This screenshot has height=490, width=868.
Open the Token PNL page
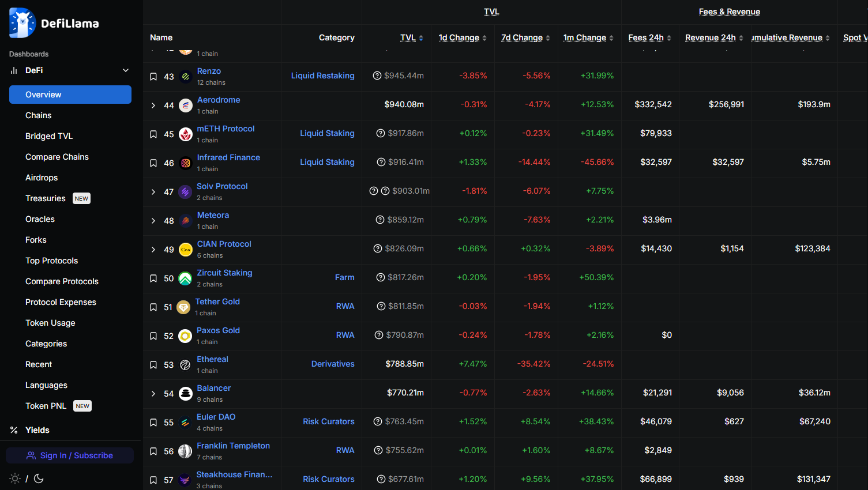46,406
